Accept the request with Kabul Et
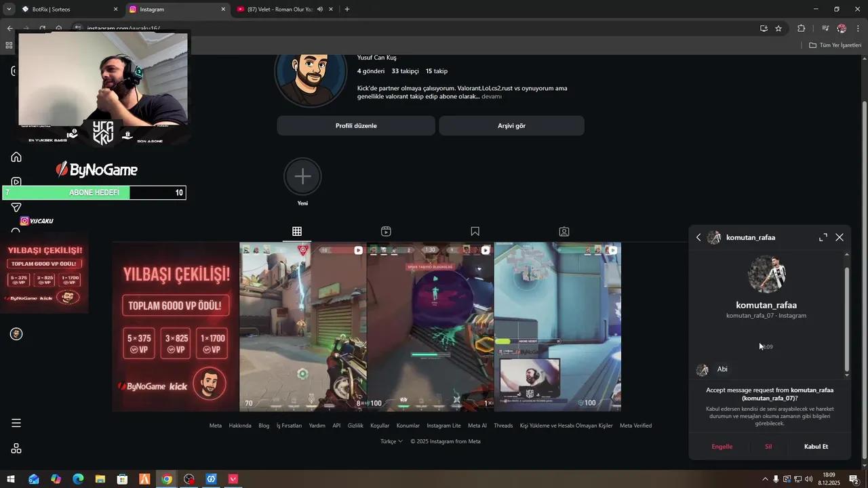The height and width of the screenshot is (488, 868). click(816, 447)
